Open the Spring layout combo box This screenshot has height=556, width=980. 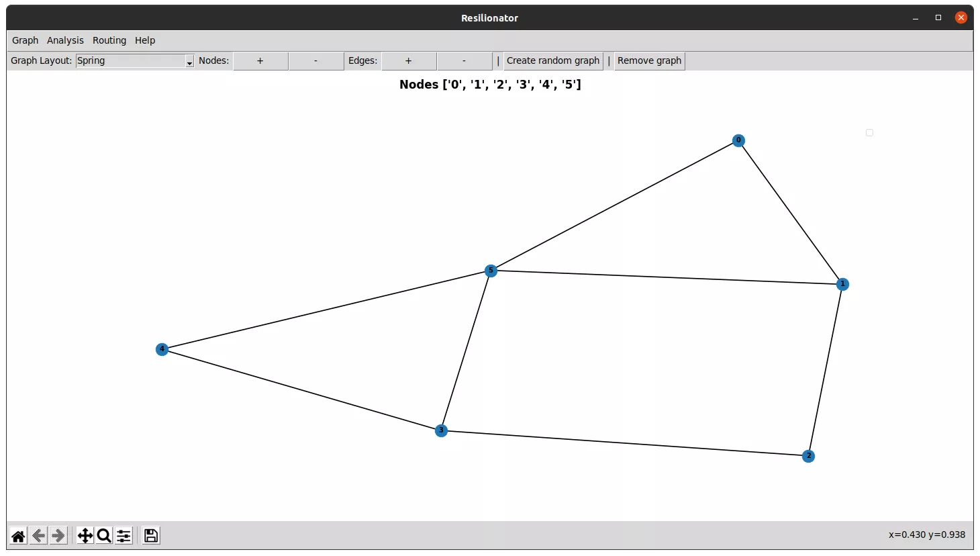[x=131, y=61]
